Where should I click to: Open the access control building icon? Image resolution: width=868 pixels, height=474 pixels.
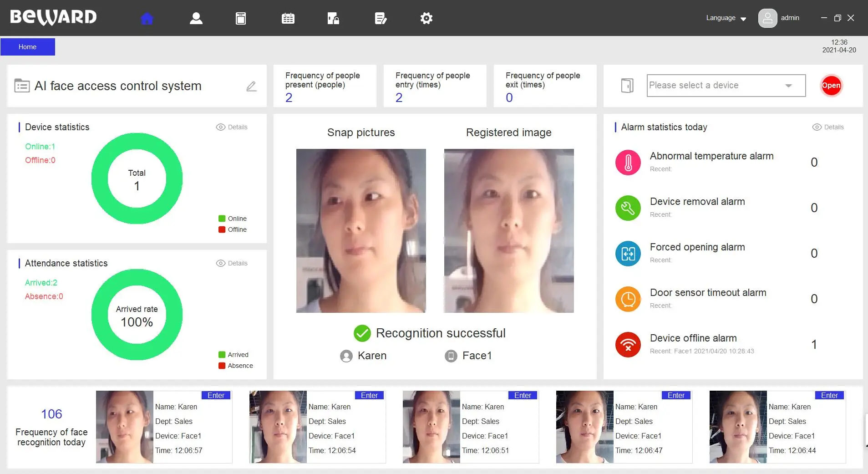[x=333, y=18]
